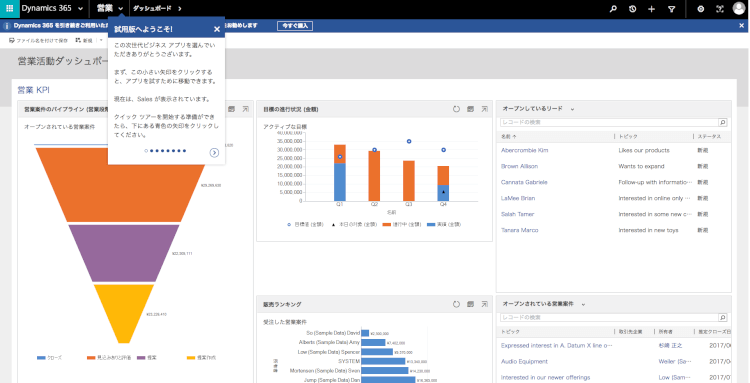This screenshot has height=383, width=750.
Task: Click the info icon in notification bar
Action: click(7, 26)
